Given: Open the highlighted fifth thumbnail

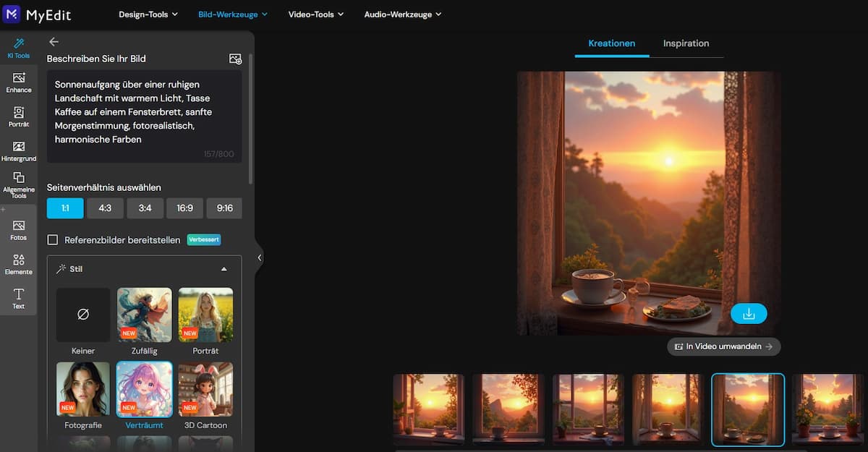Looking at the screenshot, I should pyautogui.click(x=748, y=409).
